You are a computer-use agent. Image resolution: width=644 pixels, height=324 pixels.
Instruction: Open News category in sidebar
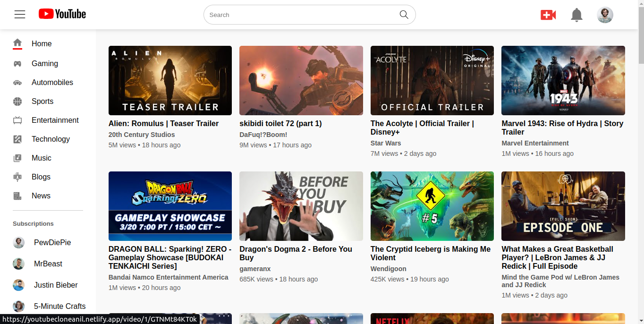(x=41, y=196)
